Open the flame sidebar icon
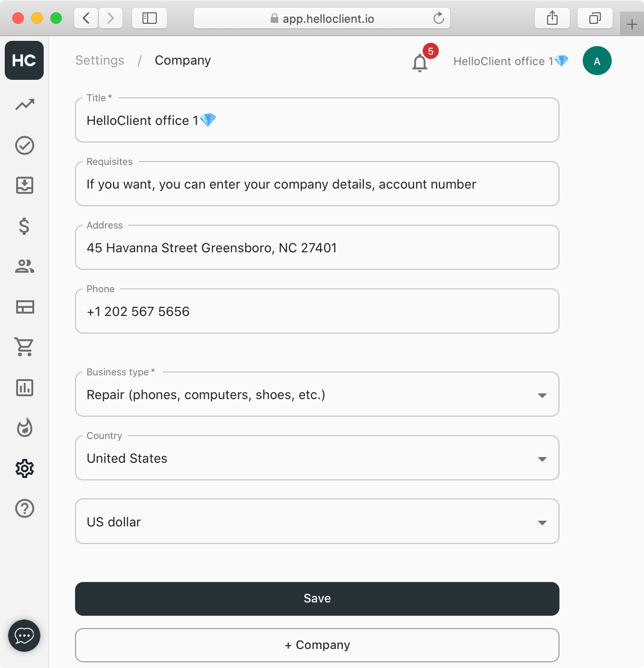This screenshot has width=644, height=668. [25, 428]
